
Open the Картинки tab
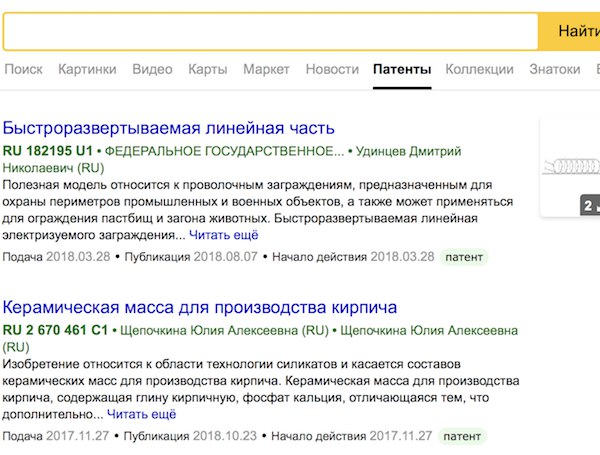pos(87,69)
